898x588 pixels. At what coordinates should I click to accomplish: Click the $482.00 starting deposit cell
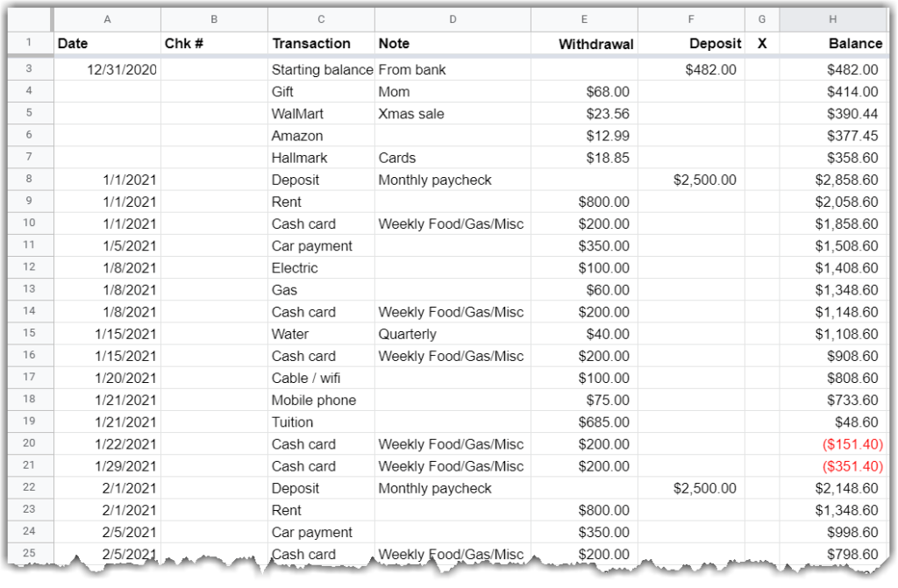(690, 69)
